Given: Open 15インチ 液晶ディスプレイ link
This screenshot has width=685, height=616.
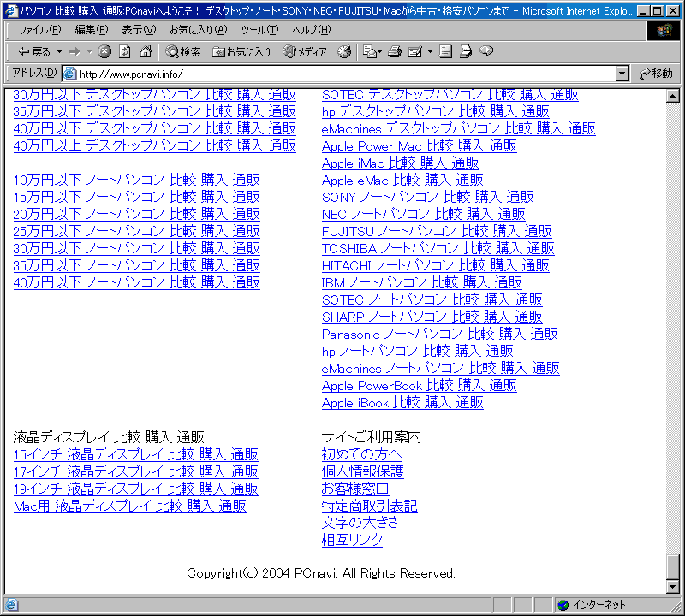Looking at the screenshot, I should tap(136, 454).
